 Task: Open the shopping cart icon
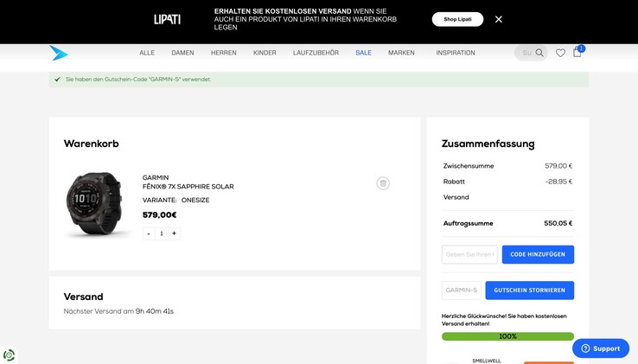click(577, 52)
